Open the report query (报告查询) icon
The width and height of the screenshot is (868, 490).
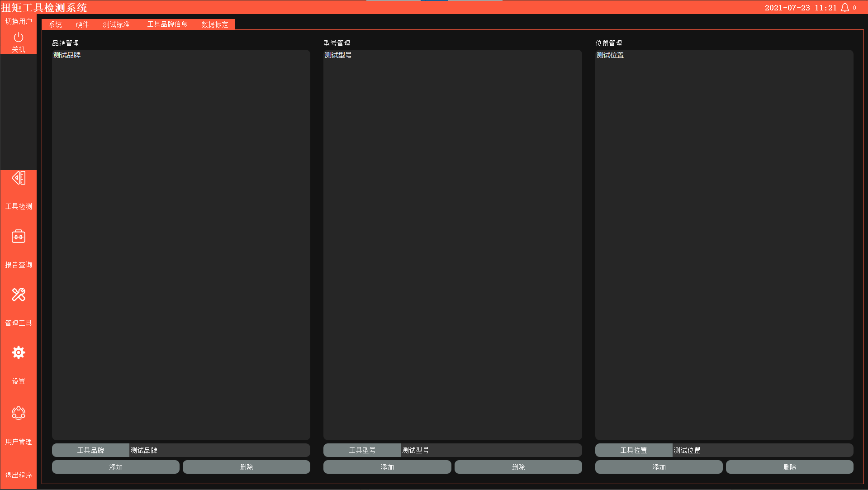(19, 237)
